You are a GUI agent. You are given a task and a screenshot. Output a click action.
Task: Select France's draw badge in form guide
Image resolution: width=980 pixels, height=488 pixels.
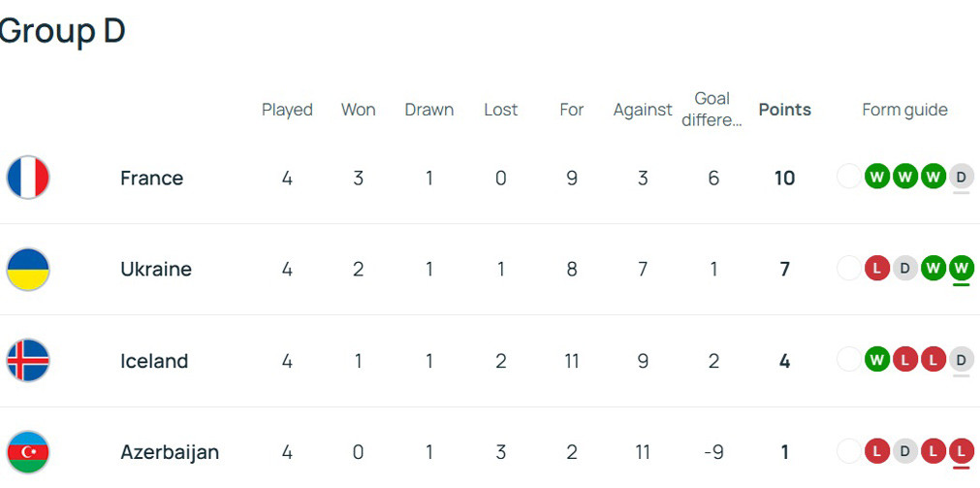961,177
